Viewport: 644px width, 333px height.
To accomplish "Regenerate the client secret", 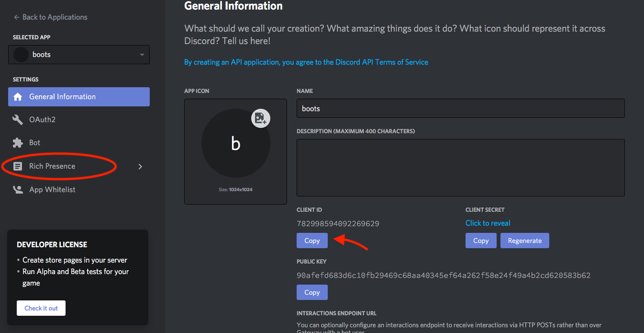I will 525,241.
